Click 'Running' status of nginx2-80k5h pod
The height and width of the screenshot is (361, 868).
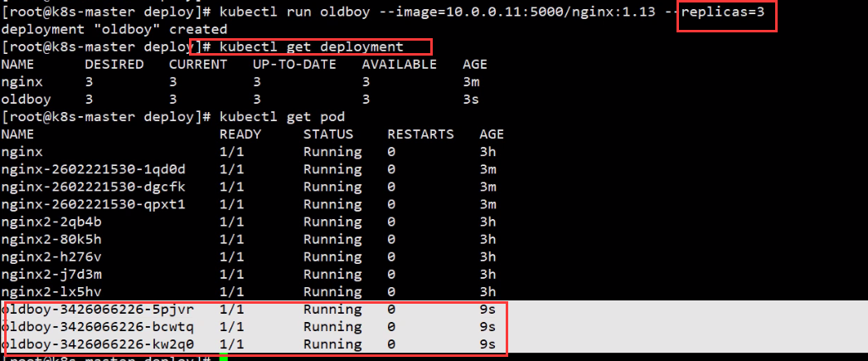pyautogui.click(x=332, y=240)
